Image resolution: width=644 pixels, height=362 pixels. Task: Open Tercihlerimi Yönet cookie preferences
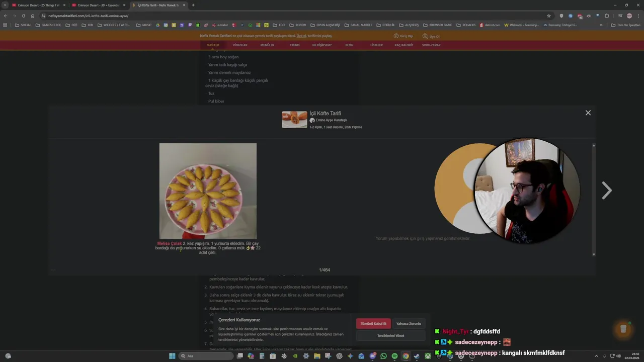click(x=390, y=335)
